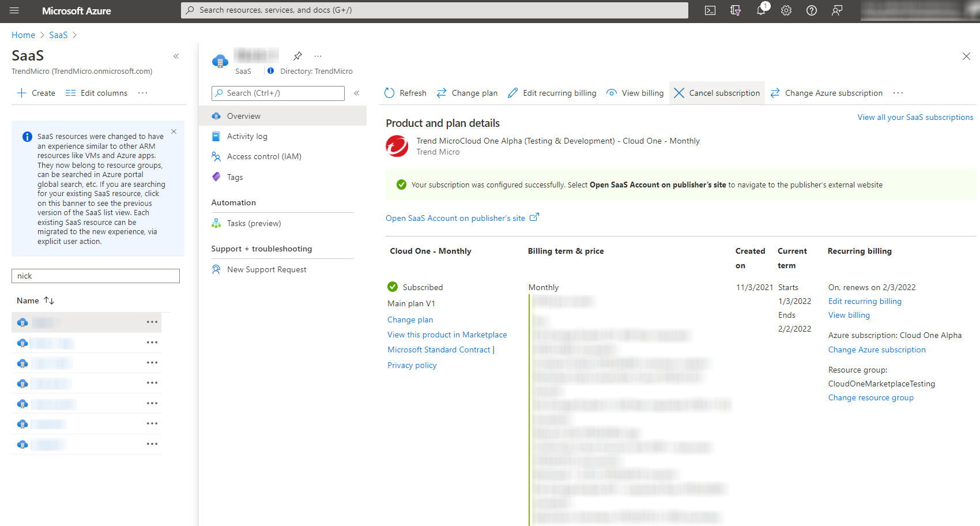Click Change Azure subscription in command bar
The height and width of the screenshot is (526, 980).
[x=827, y=93]
